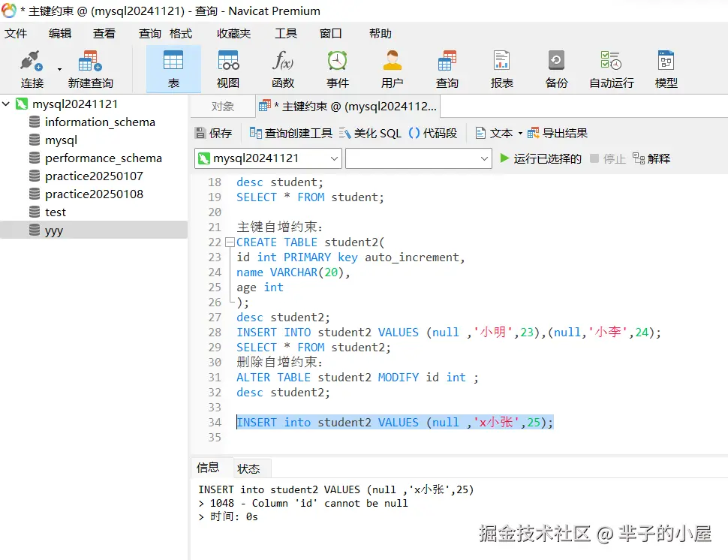
Task: Click the 1048 error message line
Action: pos(304,504)
